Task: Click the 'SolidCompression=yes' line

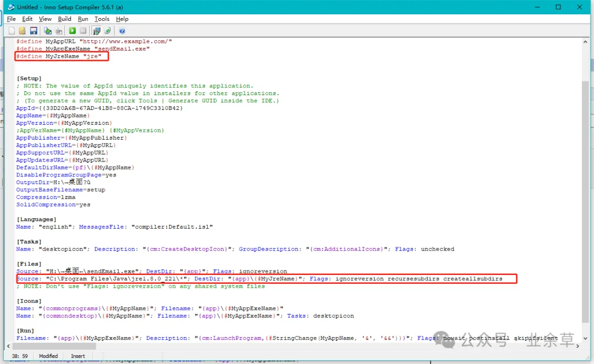Action: (53, 205)
